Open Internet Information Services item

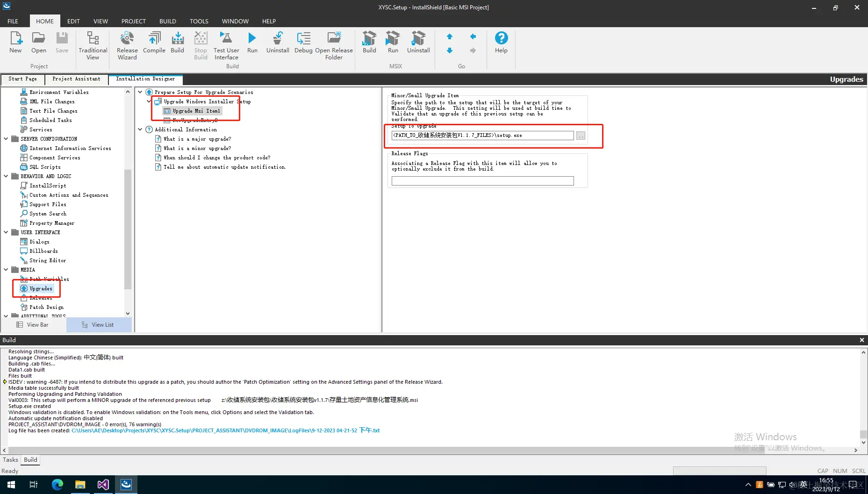coord(70,148)
